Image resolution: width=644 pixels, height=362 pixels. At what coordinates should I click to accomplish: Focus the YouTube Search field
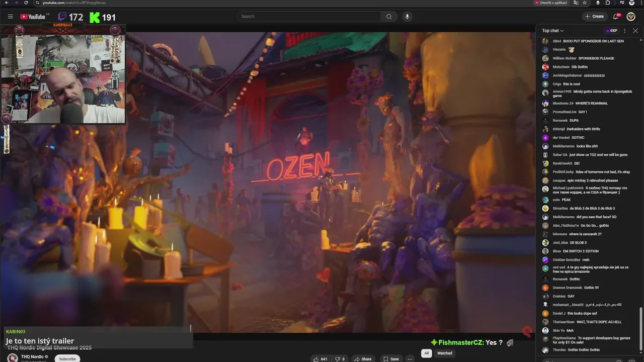click(x=309, y=17)
